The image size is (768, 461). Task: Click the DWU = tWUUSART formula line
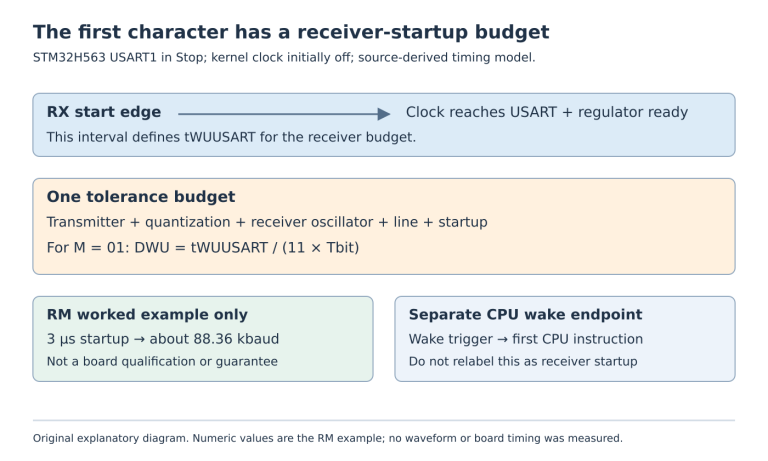(203, 248)
